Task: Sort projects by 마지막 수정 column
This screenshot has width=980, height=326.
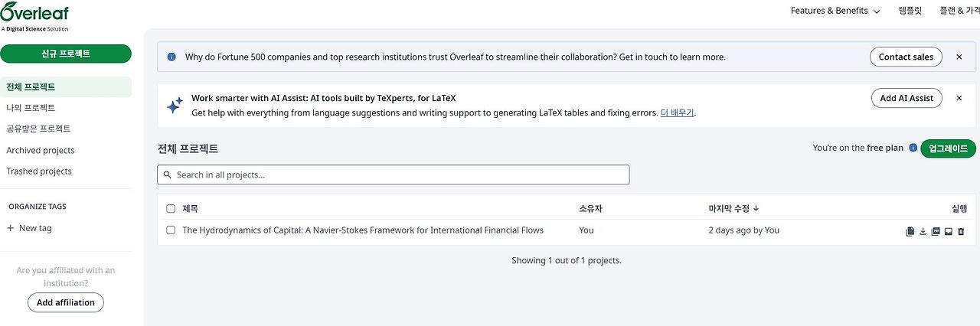Action: tap(733, 208)
